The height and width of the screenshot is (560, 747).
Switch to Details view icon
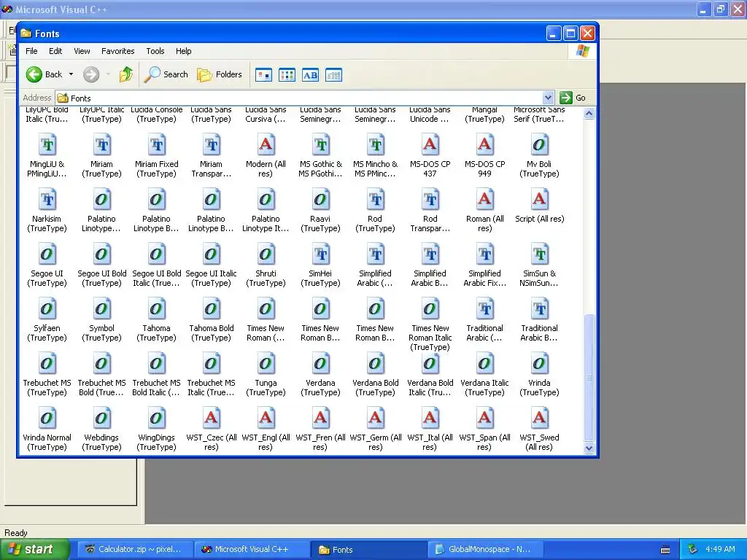coord(334,75)
